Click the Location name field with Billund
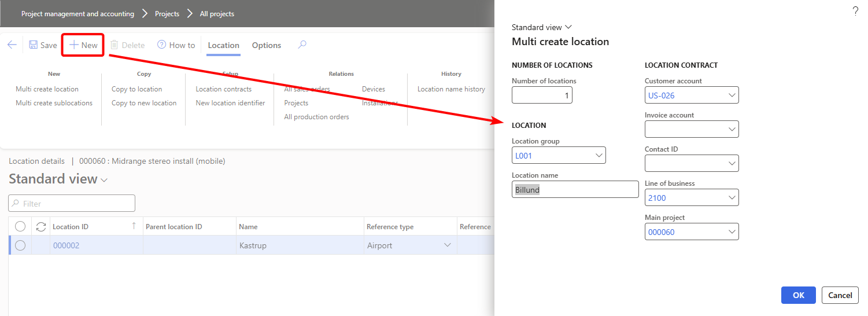Viewport: 868px width, 316px height. (575, 189)
